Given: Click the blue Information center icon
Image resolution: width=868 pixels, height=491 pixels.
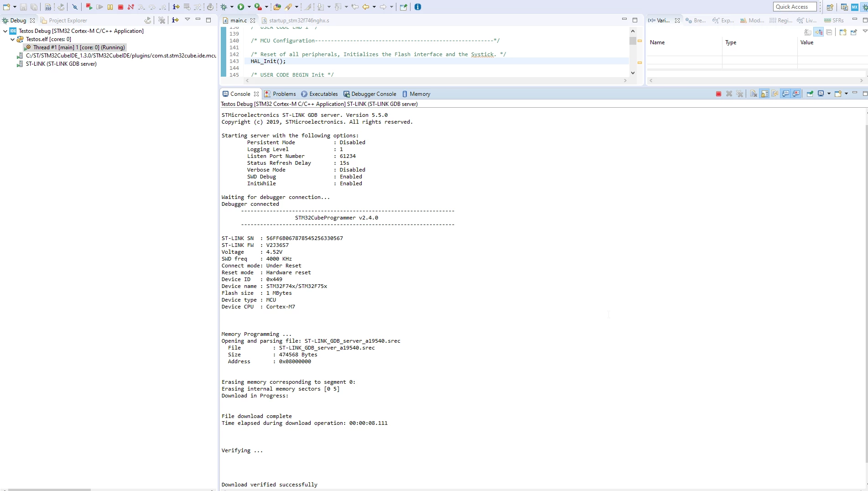Looking at the screenshot, I should (417, 7).
